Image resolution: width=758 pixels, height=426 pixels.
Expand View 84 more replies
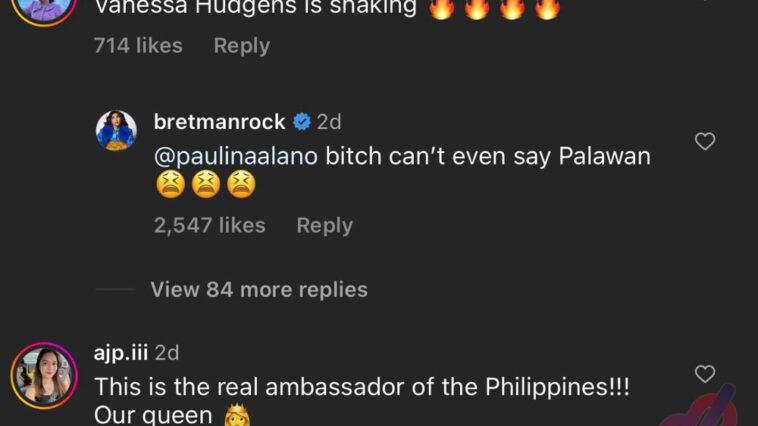(x=259, y=290)
